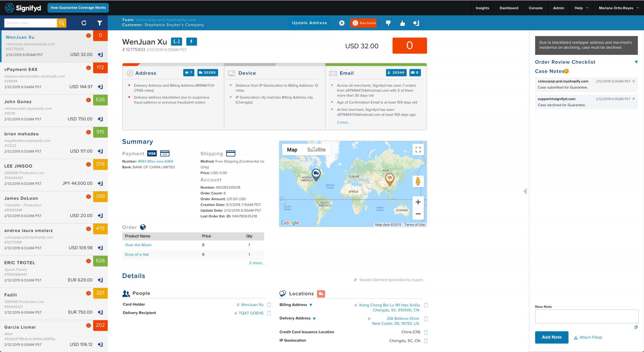Expand the Order Review Checklist

636,62
